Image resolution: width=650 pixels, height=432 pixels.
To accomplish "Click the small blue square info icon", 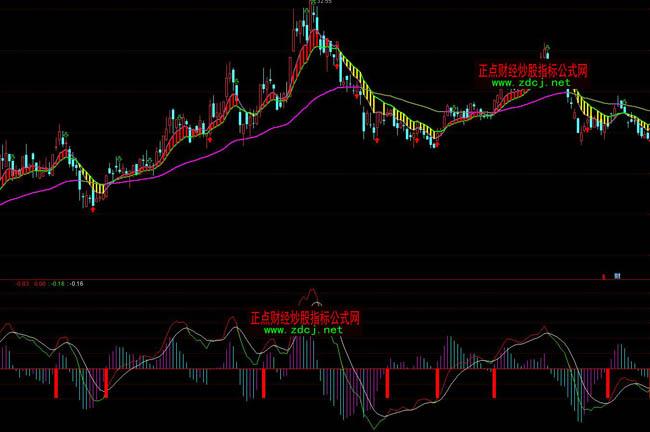I will click(618, 275).
